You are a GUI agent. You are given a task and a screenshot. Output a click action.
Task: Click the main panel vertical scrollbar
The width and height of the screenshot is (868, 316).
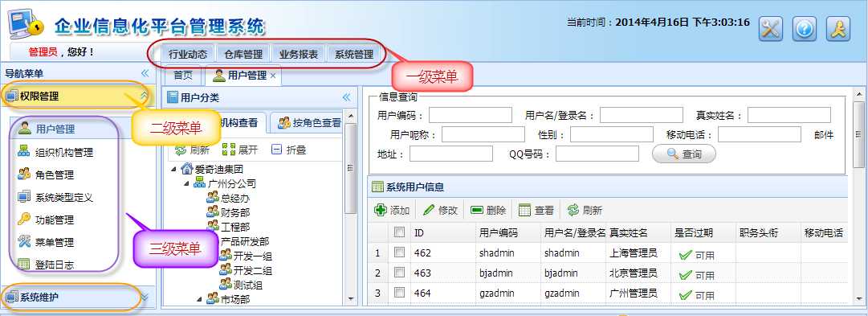pyautogui.click(x=858, y=135)
